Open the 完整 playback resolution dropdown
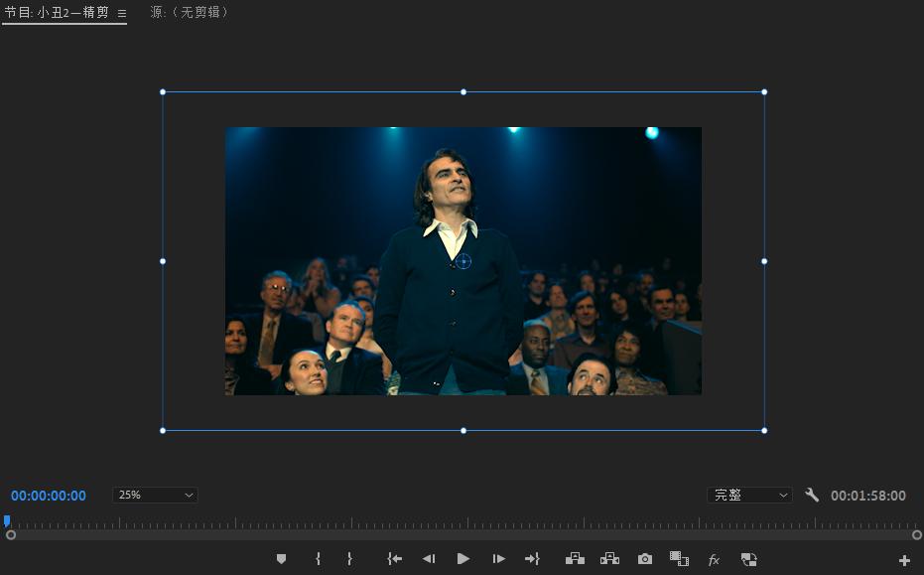924x575 pixels. 749,495
